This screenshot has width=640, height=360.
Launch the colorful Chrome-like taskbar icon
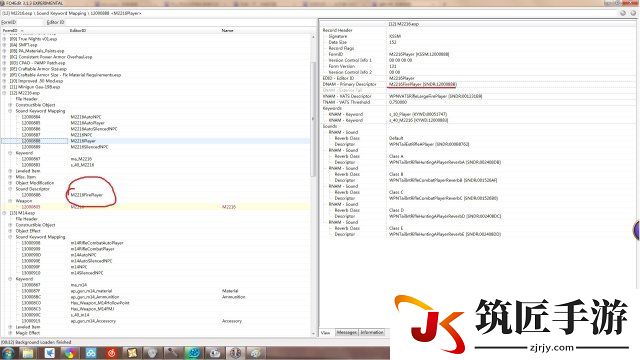pos(70,353)
